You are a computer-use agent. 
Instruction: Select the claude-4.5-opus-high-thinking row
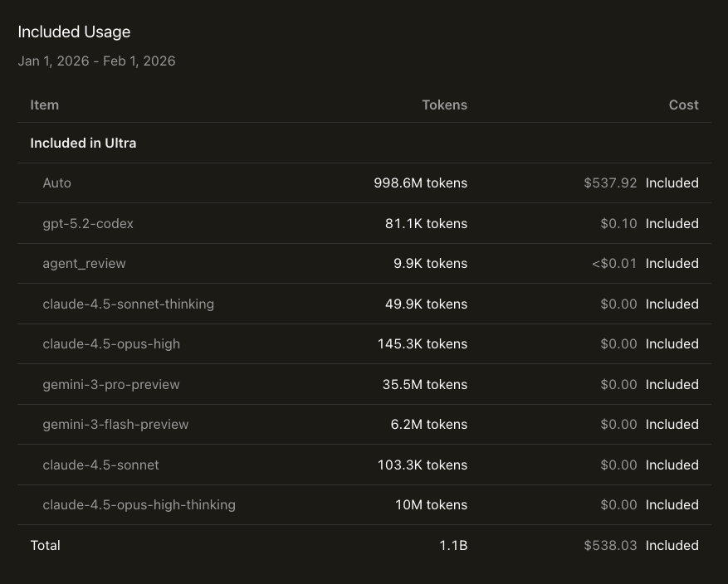[139, 504]
